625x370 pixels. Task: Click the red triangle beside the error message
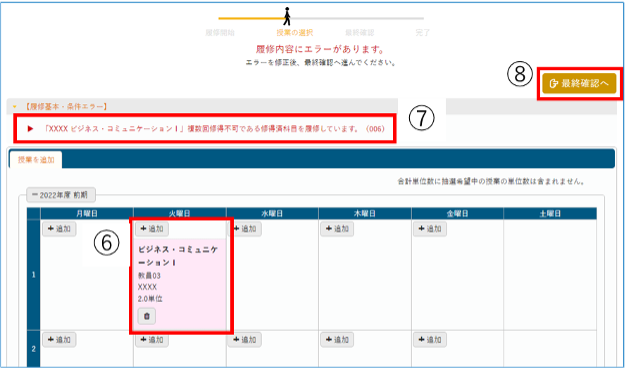(x=30, y=129)
